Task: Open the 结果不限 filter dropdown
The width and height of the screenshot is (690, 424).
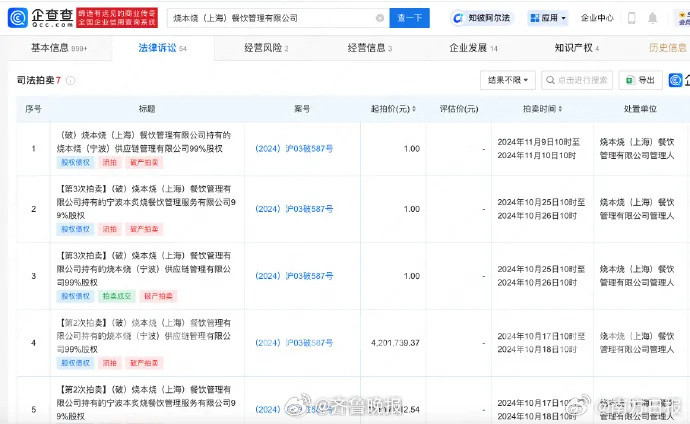Action: (509, 80)
